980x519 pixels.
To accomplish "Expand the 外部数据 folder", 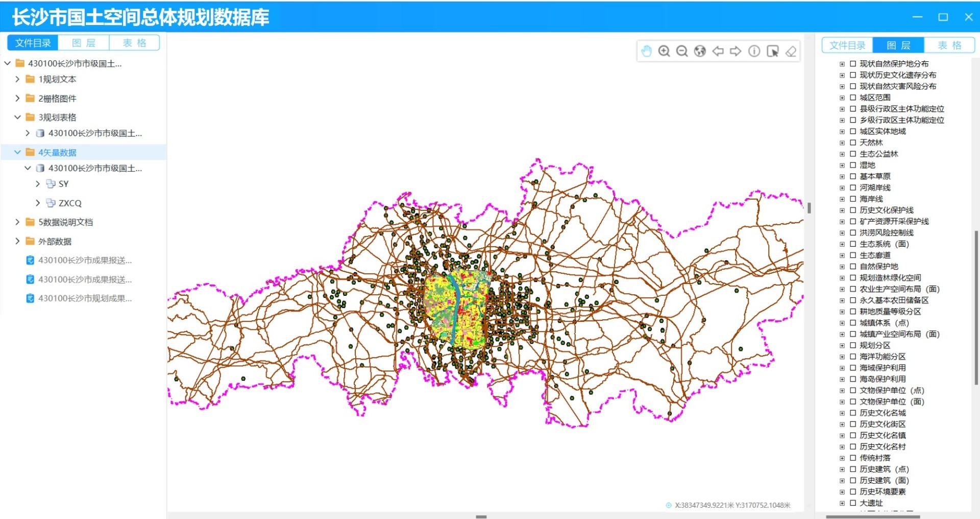I will click(x=17, y=241).
